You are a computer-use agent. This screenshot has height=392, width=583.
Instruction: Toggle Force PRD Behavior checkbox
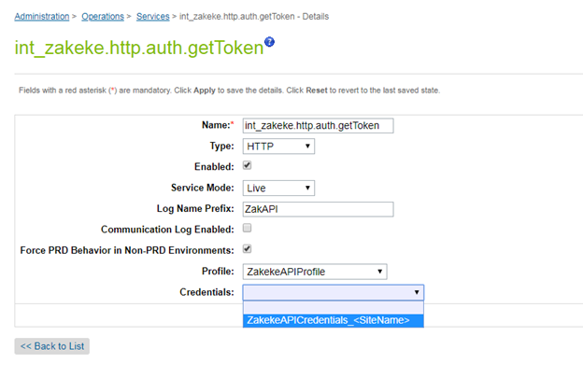tap(248, 249)
